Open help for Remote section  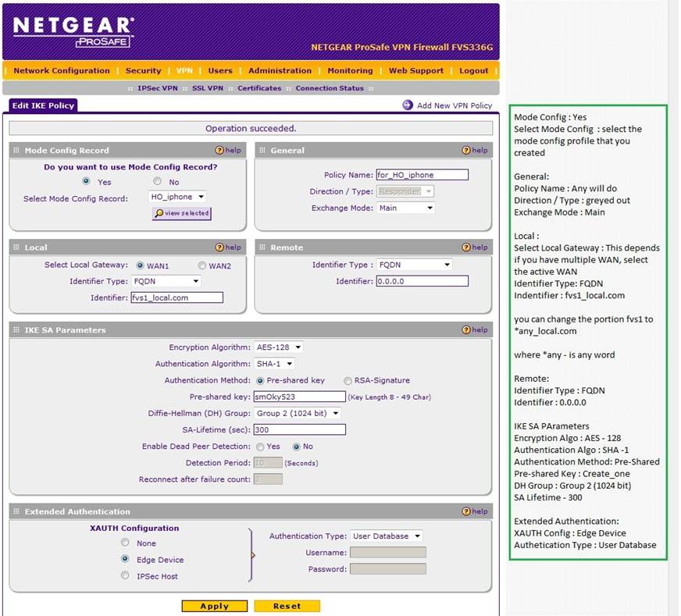475,247
